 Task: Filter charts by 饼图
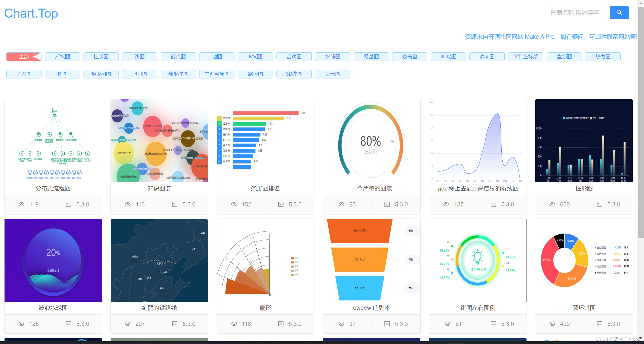(x=140, y=57)
